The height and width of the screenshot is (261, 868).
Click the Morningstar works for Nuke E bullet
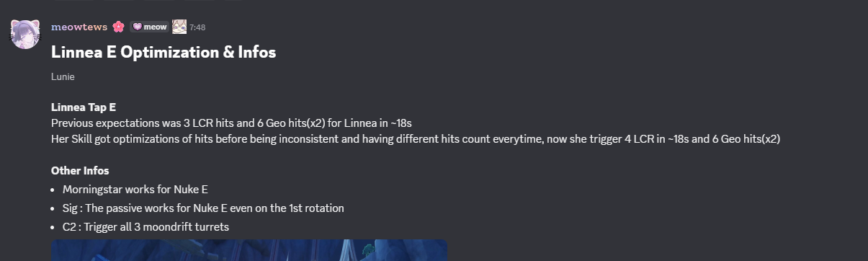pyautogui.click(x=135, y=190)
